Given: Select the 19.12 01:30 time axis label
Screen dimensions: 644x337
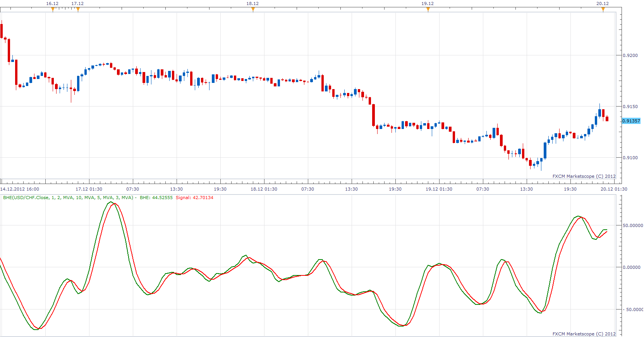Looking at the screenshot, I should (439, 189).
